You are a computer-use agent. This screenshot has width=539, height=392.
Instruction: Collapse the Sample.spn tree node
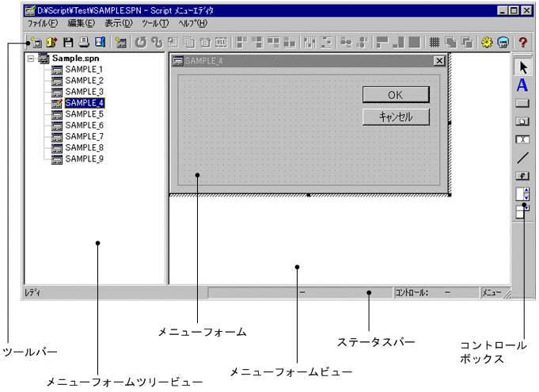[31, 59]
